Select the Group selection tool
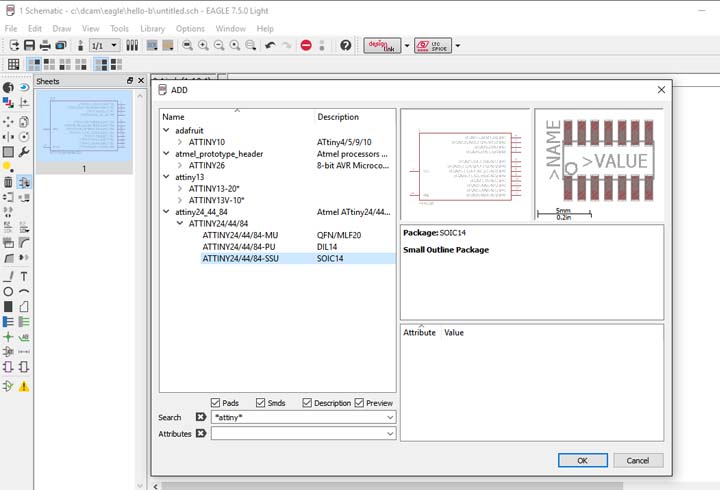Image resolution: width=720 pixels, height=490 pixels. (8, 152)
